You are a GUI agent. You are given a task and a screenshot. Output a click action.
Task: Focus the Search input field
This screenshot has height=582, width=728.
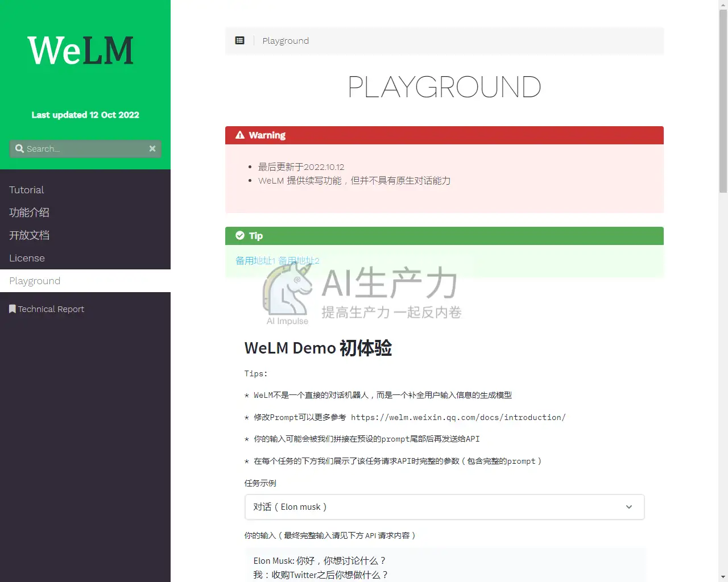pyautogui.click(x=85, y=148)
